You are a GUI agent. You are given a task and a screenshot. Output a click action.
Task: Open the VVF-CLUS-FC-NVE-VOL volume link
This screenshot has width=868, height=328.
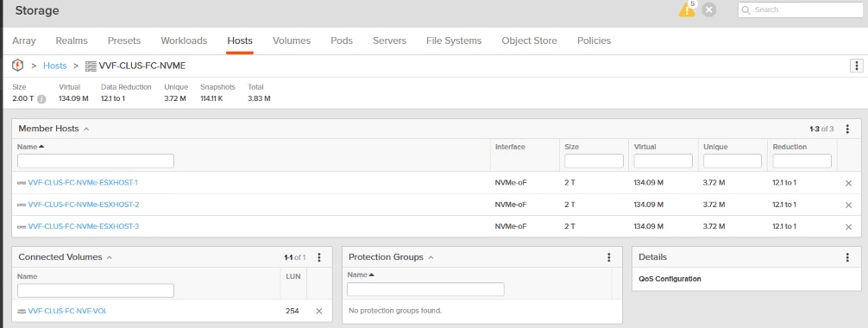pyautogui.click(x=67, y=312)
